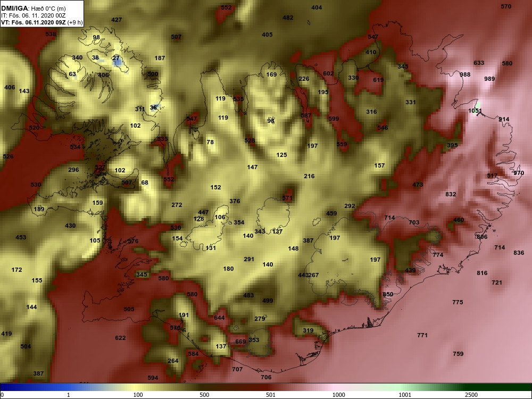Click the map value '571'
This screenshot has height=399, width=532.
tap(287, 198)
